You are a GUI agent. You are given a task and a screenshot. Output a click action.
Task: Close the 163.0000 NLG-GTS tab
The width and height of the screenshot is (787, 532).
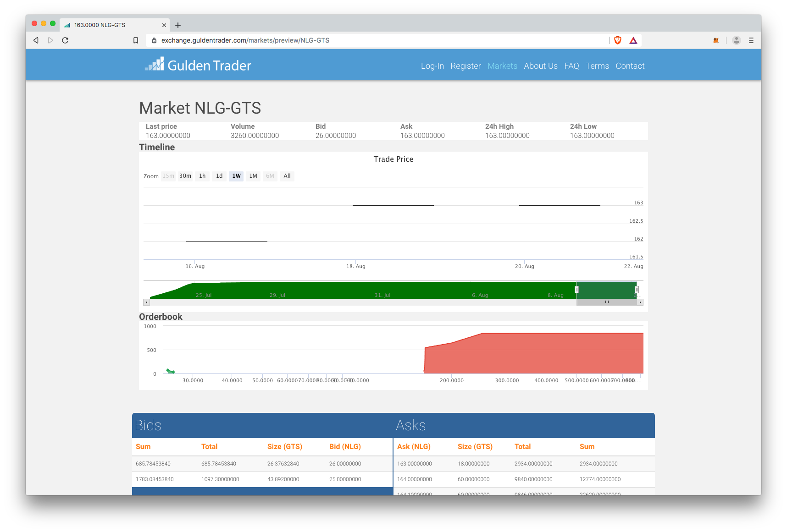tap(164, 25)
